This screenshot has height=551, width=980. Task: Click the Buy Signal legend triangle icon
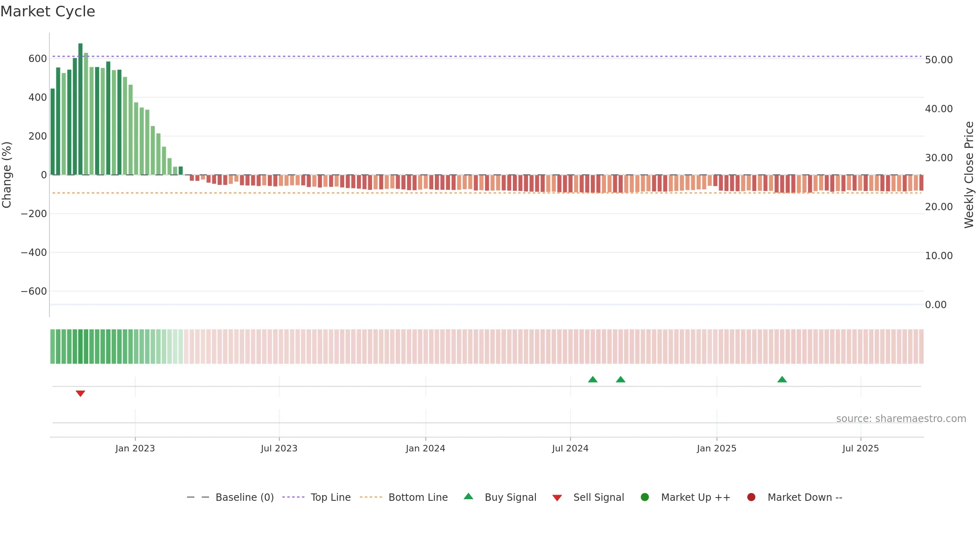click(468, 496)
